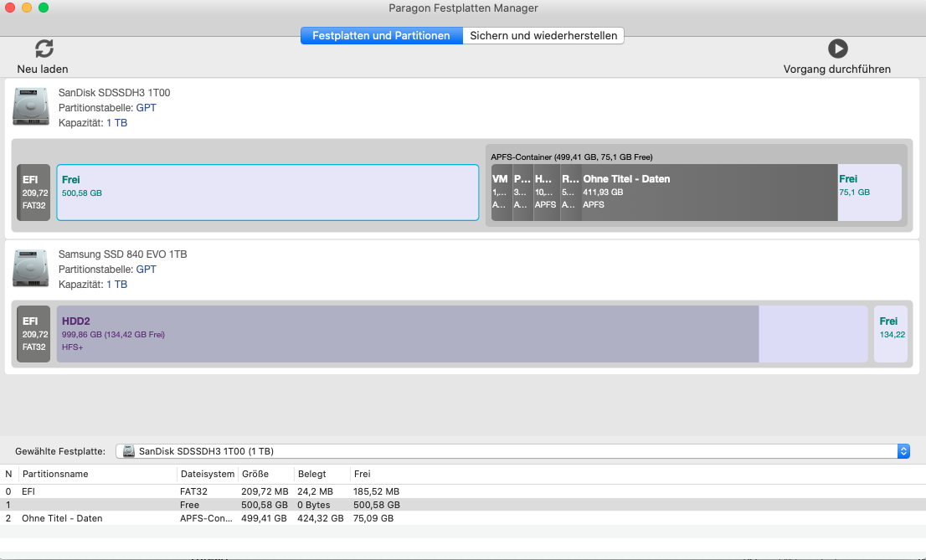
Task: Click the Neu laden refresh icon
Action: coord(44,49)
